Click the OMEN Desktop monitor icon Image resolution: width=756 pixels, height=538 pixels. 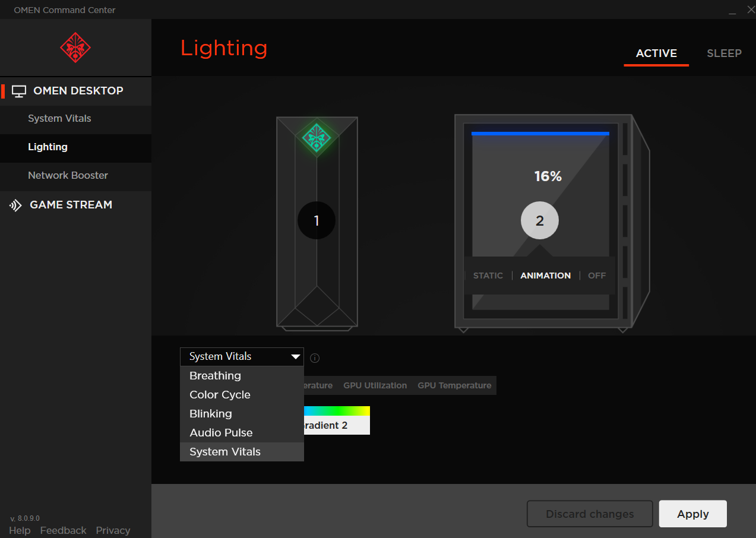[19, 91]
